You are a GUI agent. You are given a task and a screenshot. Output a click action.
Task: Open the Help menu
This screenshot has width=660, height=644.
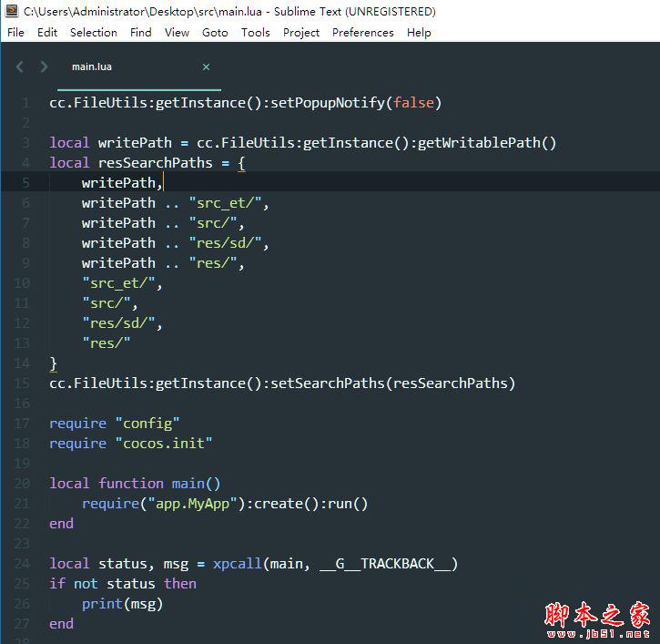pos(419,33)
